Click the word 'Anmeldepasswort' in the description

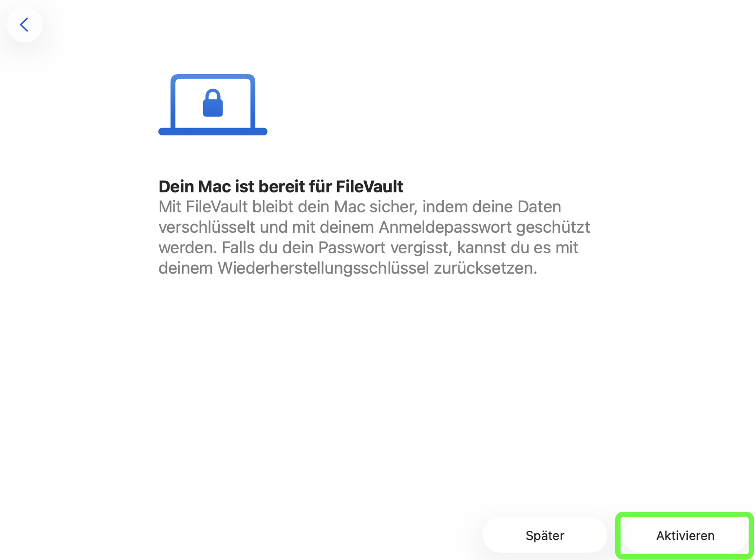click(445, 227)
